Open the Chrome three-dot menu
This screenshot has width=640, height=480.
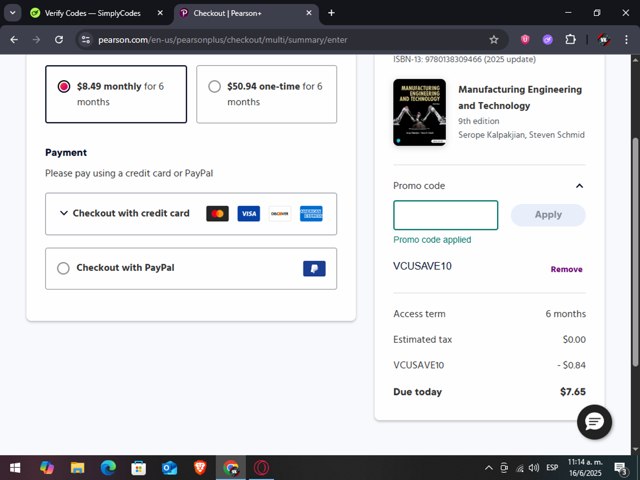point(626,40)
